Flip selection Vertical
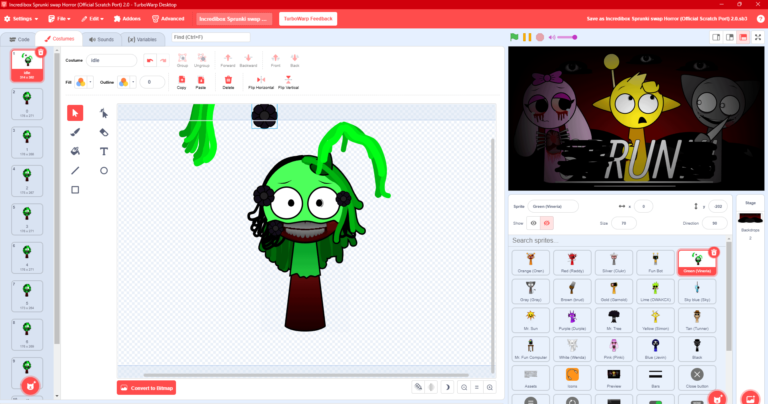 tap(288, 82)
